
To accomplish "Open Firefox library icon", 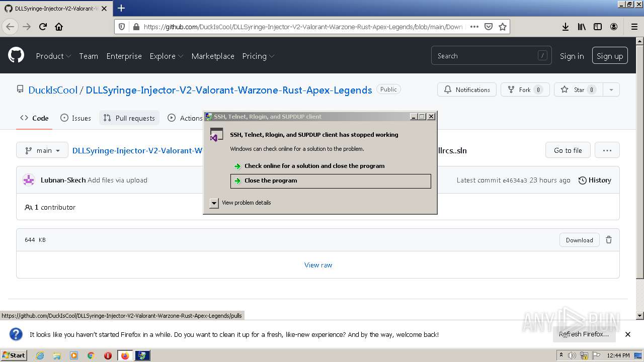I will coord(582,27).
